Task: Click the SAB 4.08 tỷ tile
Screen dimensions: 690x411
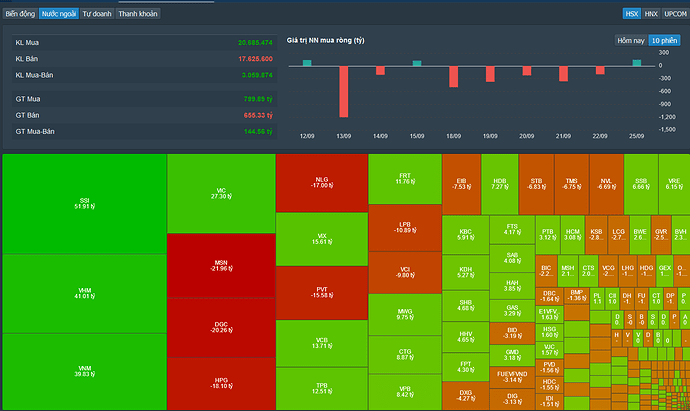Action: coord(512,258)
